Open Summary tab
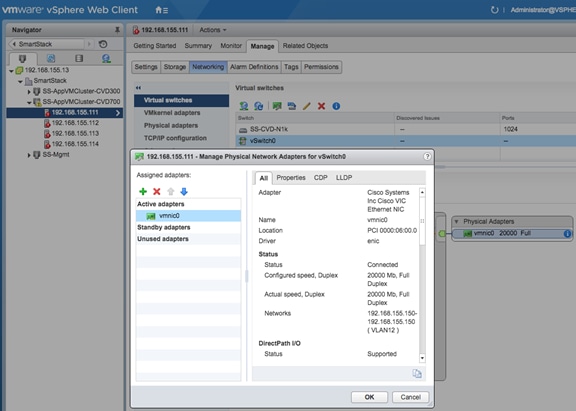The width and height of the screenshot is (576, 411). pyautogui.click(x=198, y=46)
